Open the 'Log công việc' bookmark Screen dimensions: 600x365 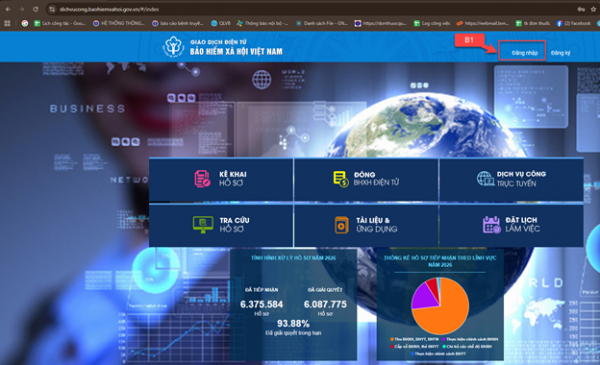coord(432,23)
